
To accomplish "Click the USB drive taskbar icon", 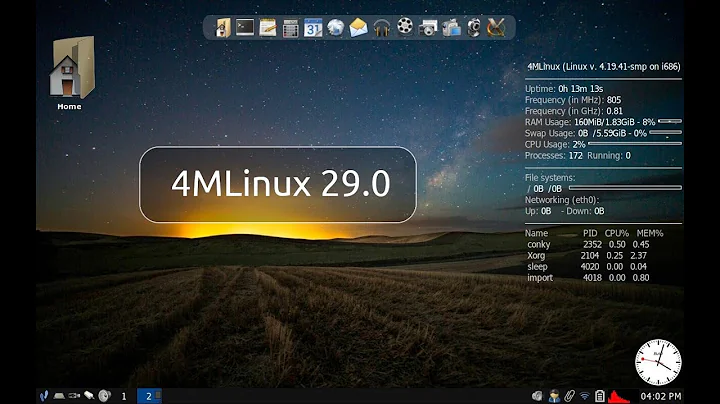I will click(74, 396).
